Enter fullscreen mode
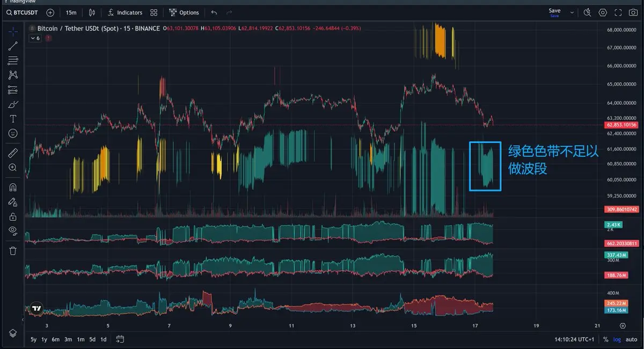 (618, 12)
